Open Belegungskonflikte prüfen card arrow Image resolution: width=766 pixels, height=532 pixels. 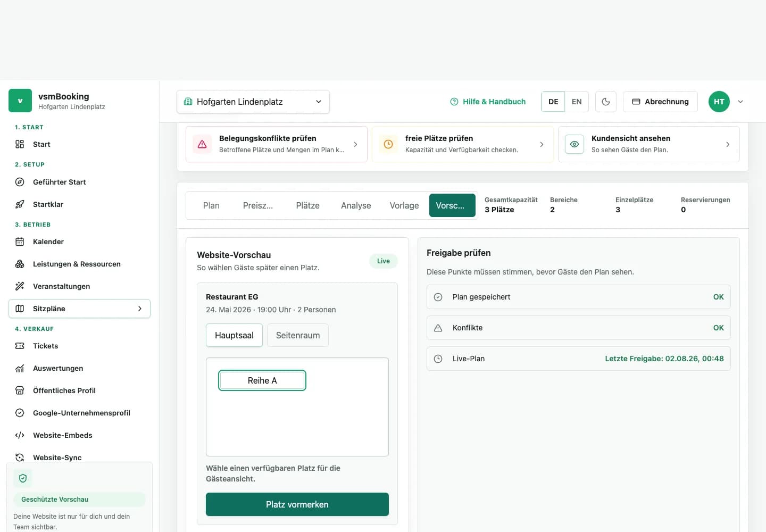click(x=355, y=144)
